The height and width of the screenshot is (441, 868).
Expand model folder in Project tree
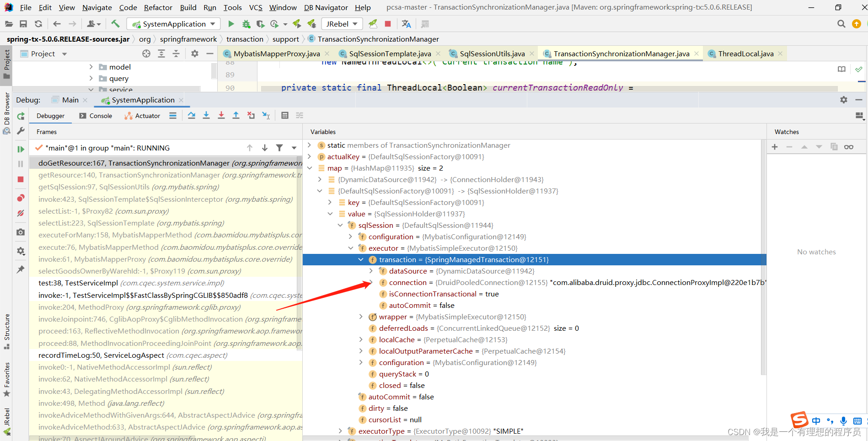click(x=91, y=67)
